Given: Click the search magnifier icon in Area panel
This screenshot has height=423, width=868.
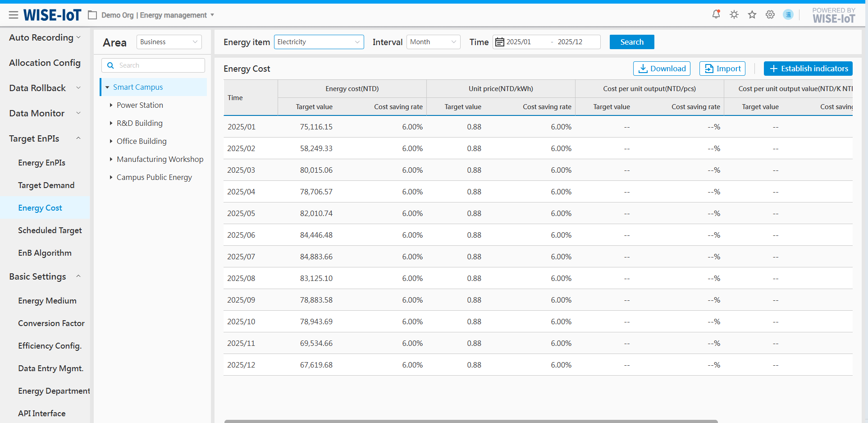Looking at the screenshot, I should [110, 65].
